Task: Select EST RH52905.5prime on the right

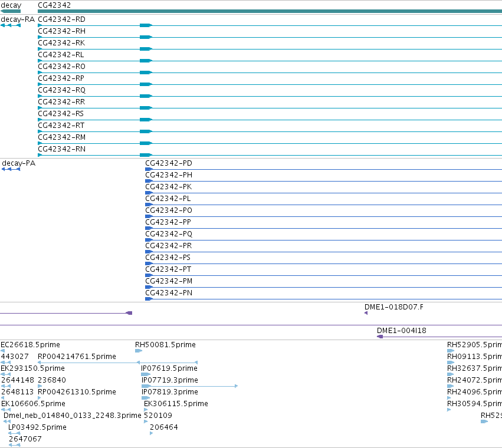Action: 474,345
